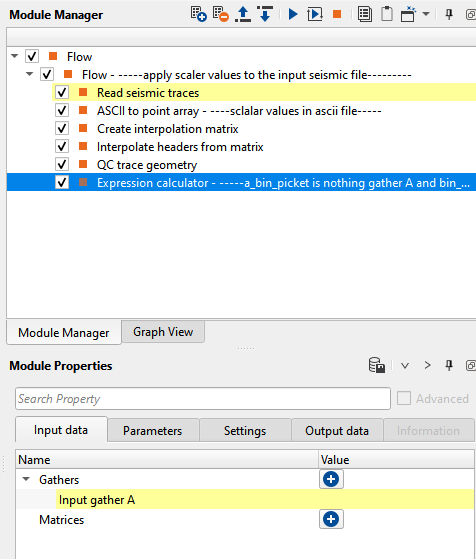Toggle the QC trace geometry checkbox
This screenshot has width=476, height=559.
tap(62, 164)
